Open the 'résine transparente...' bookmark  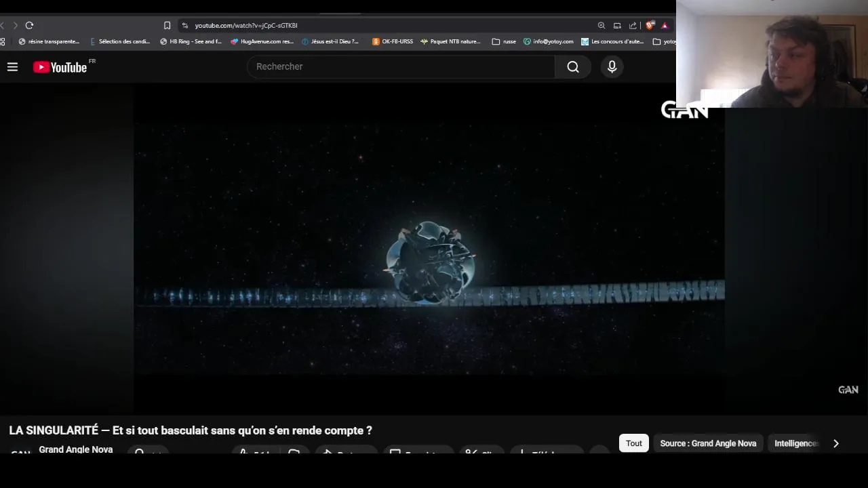[x=49, y=41]
